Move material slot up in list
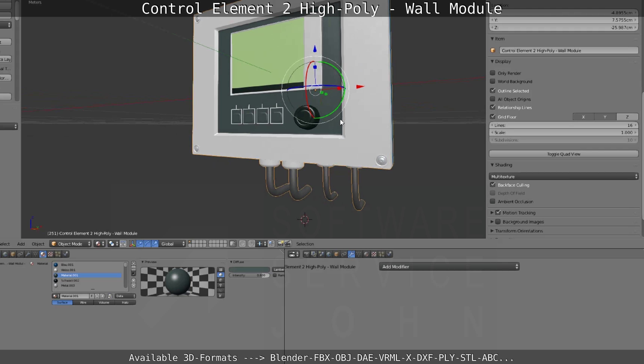 coord(134,280)
